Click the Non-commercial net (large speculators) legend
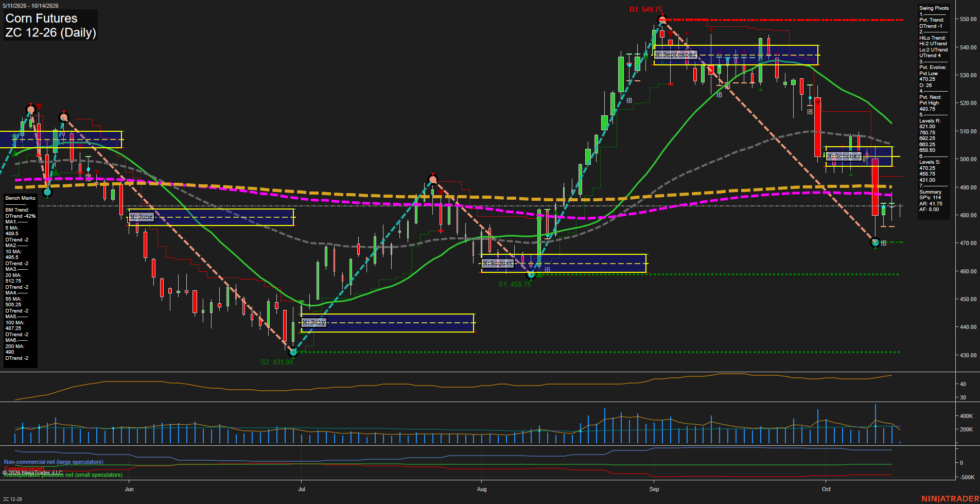 (54, 462)
